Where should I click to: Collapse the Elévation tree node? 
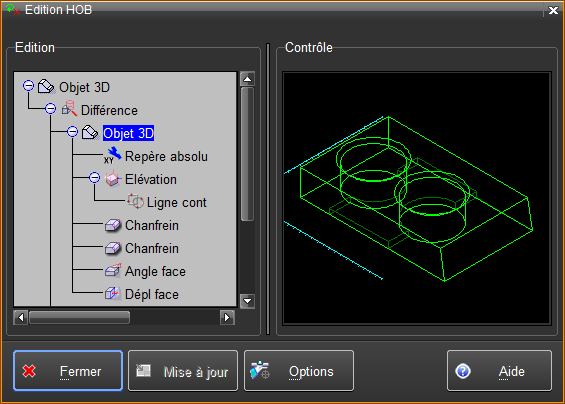pos(94,177)
